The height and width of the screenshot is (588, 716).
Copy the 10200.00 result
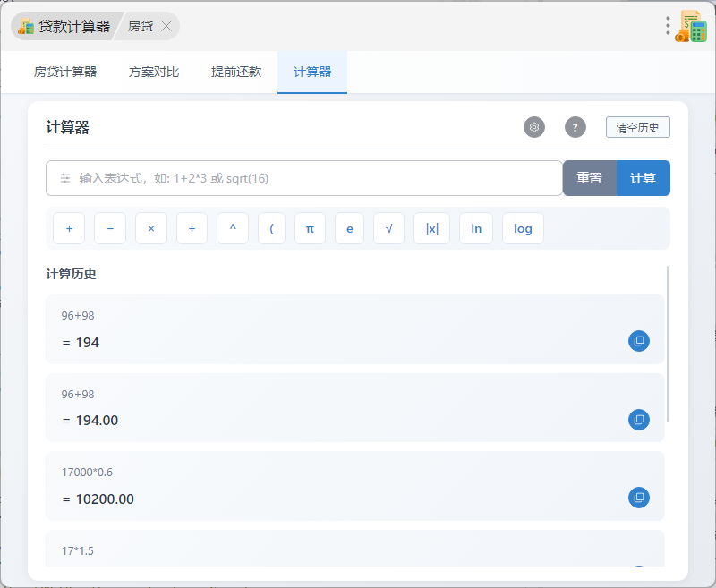[x=639, y=498]
